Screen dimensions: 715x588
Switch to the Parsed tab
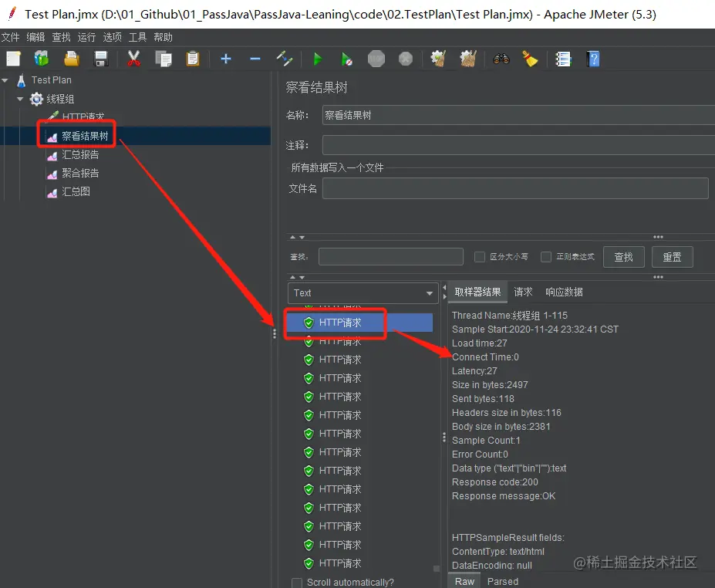[x=503, y=581]
